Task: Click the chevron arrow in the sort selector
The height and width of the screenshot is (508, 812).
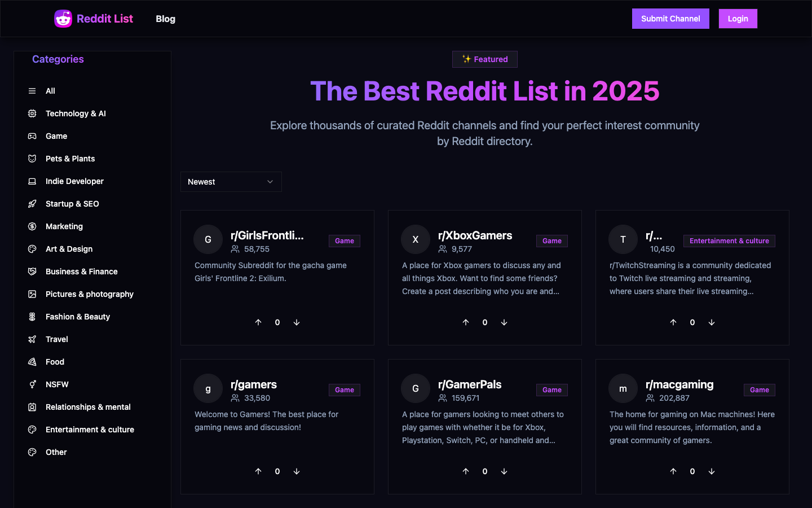Action: click(x=270, y=182)
